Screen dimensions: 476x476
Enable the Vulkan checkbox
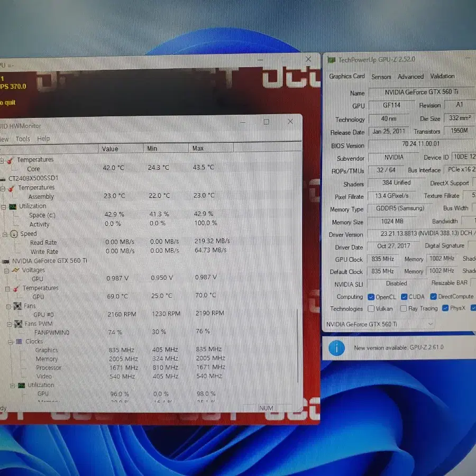[x=371, y=309]
